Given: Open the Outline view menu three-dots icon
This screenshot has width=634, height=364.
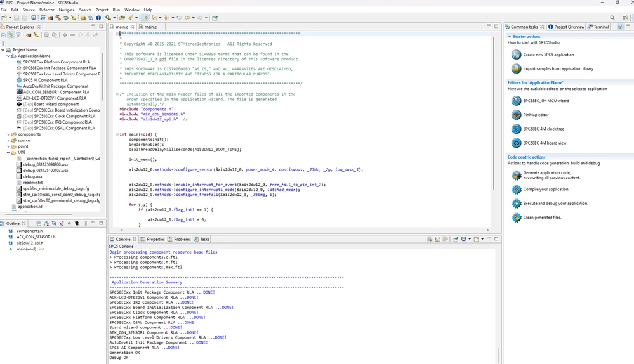Looking at the screenshot, I should (86, 223).
